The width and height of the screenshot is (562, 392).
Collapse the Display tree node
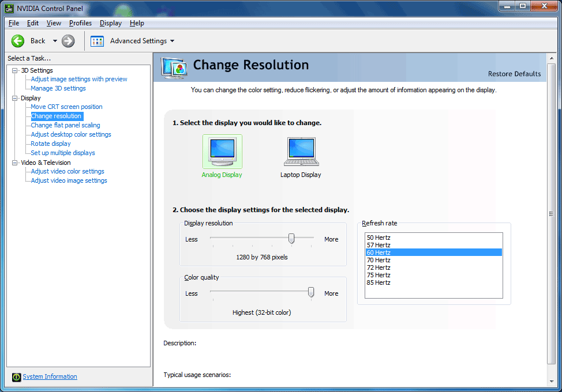[x=14, y=98]
